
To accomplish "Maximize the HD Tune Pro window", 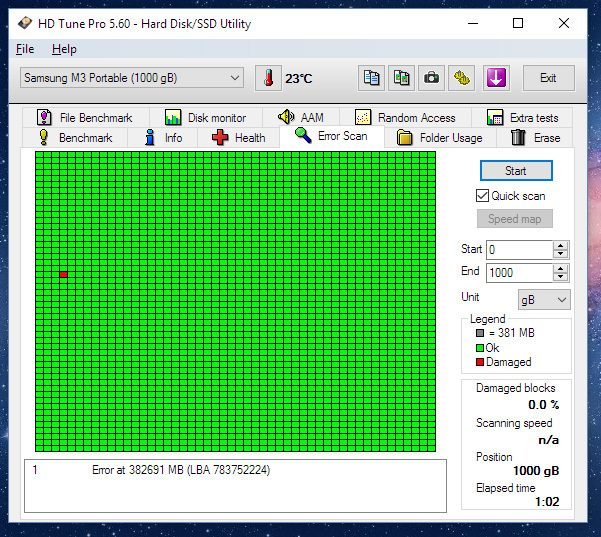I will pos(518,23).
